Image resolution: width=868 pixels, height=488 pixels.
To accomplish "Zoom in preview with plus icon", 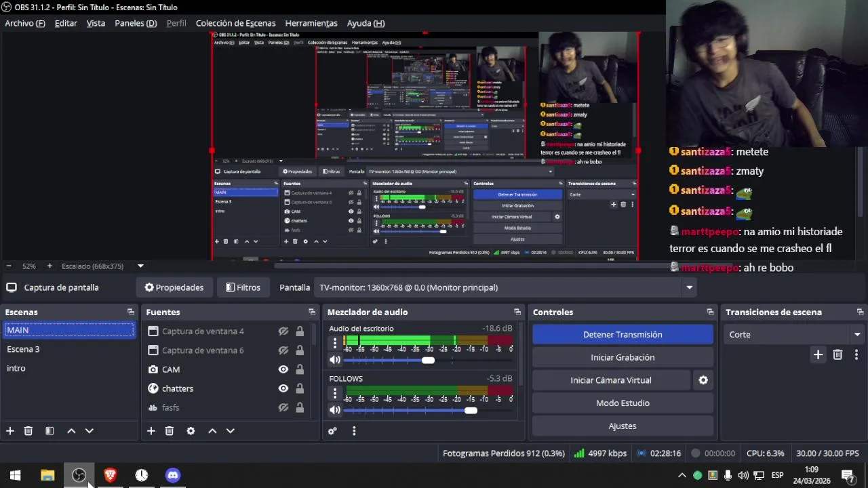I will tap(49, 266).
